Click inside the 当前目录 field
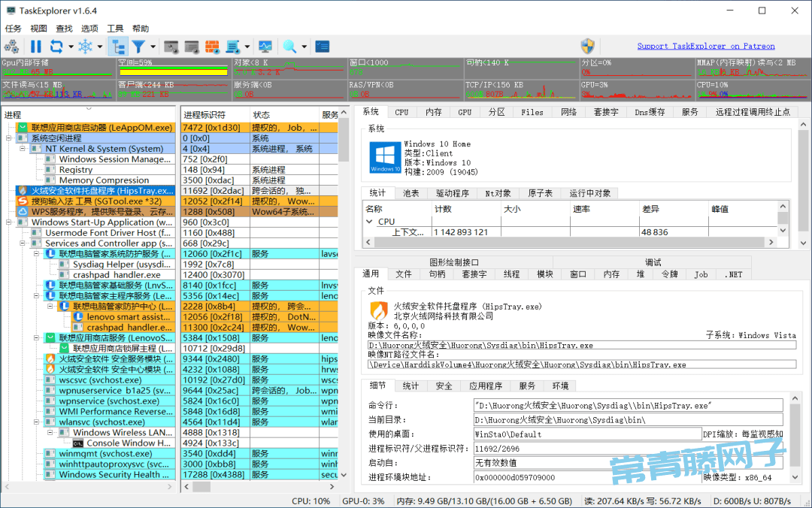This screenshot has height=508, width=812. point(628,420)
